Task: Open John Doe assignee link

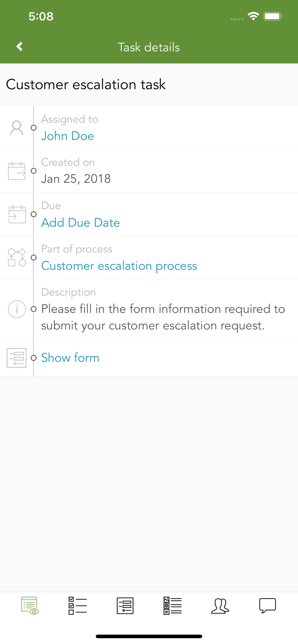Action: tap(67, 136)
